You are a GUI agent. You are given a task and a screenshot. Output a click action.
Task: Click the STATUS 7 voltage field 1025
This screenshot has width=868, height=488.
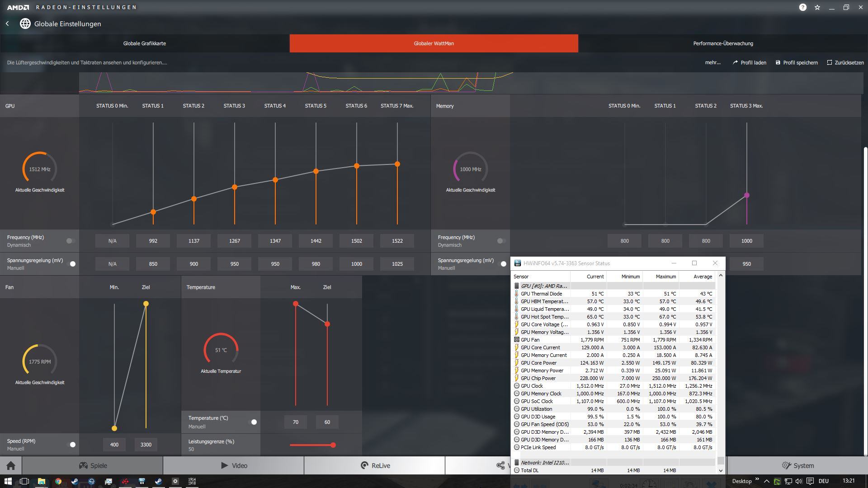pos(397,264)
